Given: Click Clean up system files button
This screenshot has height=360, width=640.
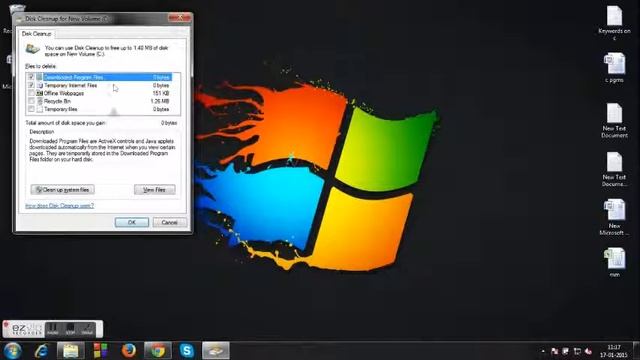Looking at the screenshot, I should [62, 189].
